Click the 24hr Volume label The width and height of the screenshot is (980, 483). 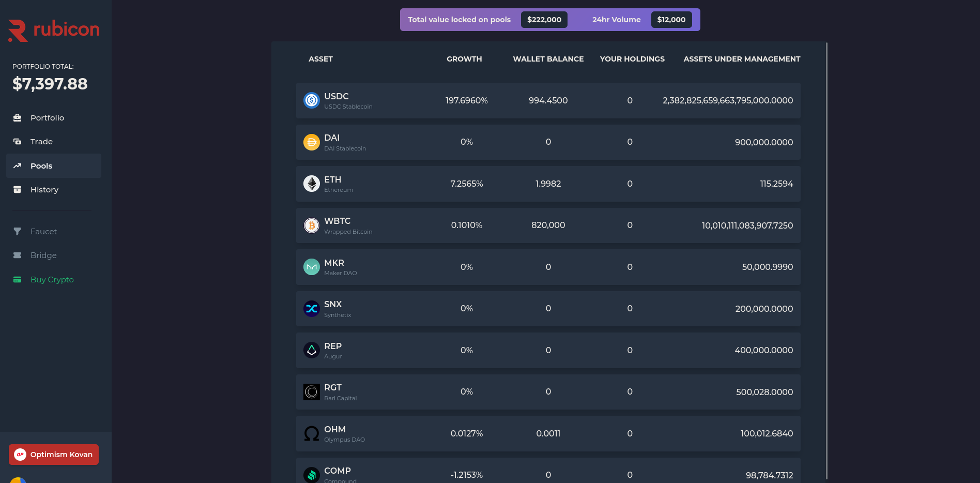[x=616, y=20]
